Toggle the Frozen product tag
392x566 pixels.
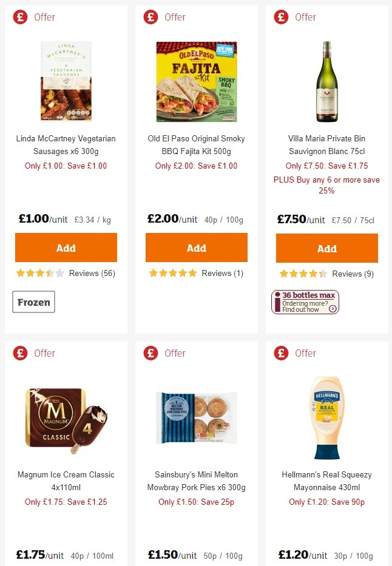coord(33,302)
